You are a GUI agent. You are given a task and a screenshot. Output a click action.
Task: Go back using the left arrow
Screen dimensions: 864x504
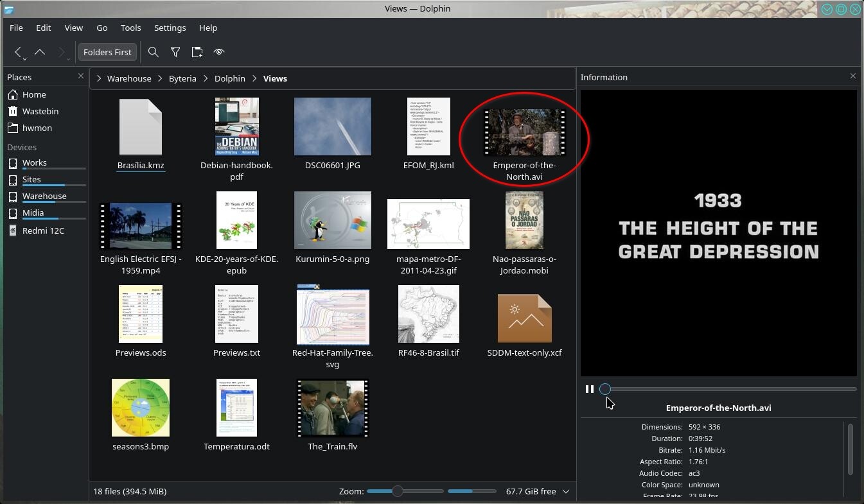coord(18,52)
